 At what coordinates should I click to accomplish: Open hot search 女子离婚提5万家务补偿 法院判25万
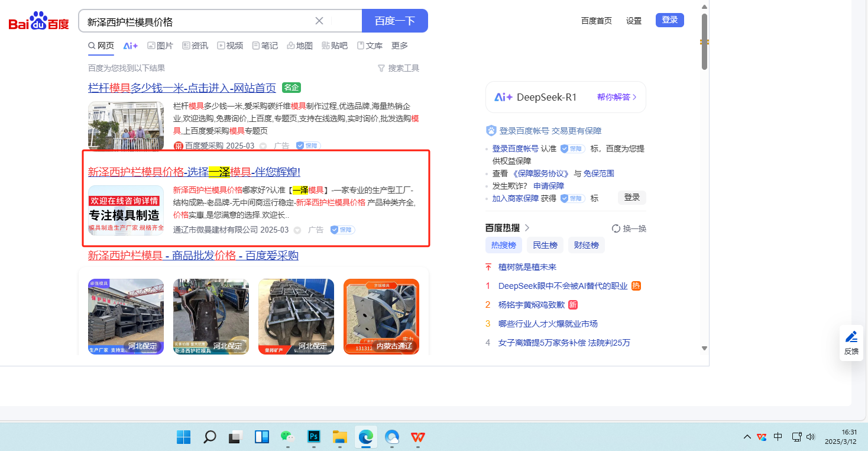point(564,343)
